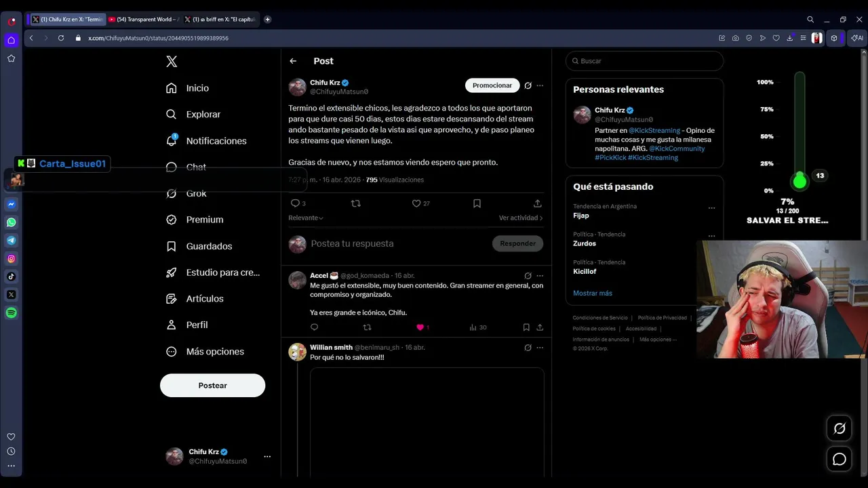This screenshot has width=868, height=488.
Task: Bookmark Accel's comment
Action: pyautogui.click(x=526, y=327)
